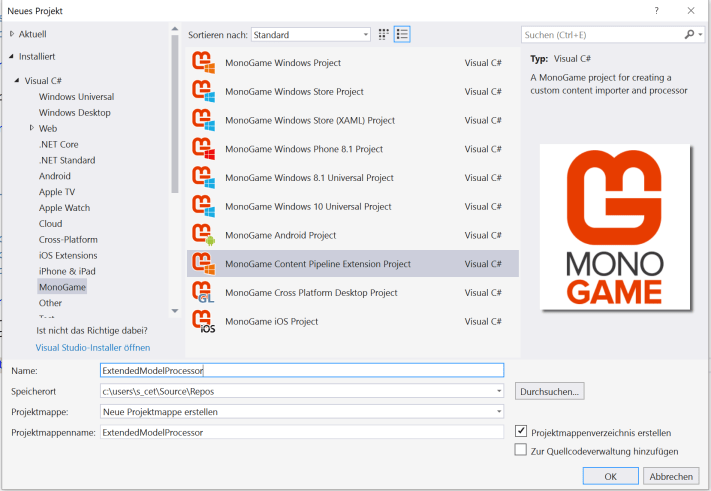Enable Zur Quellcodeverwaltung hinzufügen checkbox
The image size is (711, 491).
pos(521,450)
